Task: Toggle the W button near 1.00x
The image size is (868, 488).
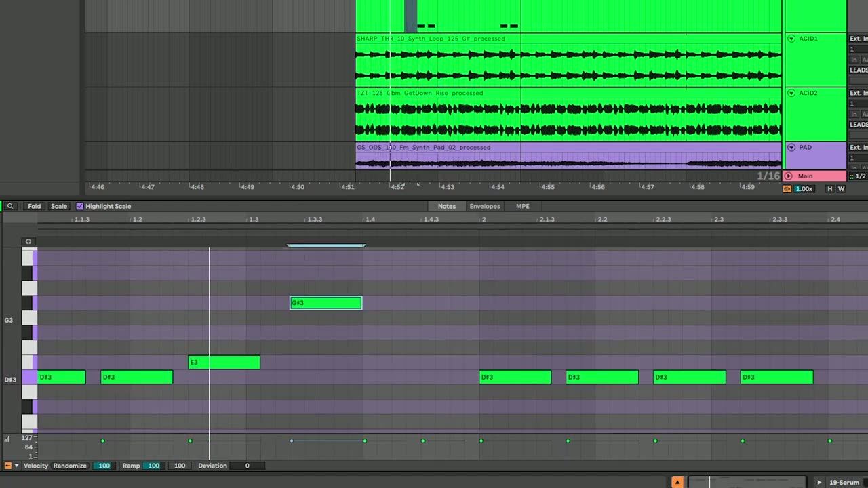Action: click(841, 189)
